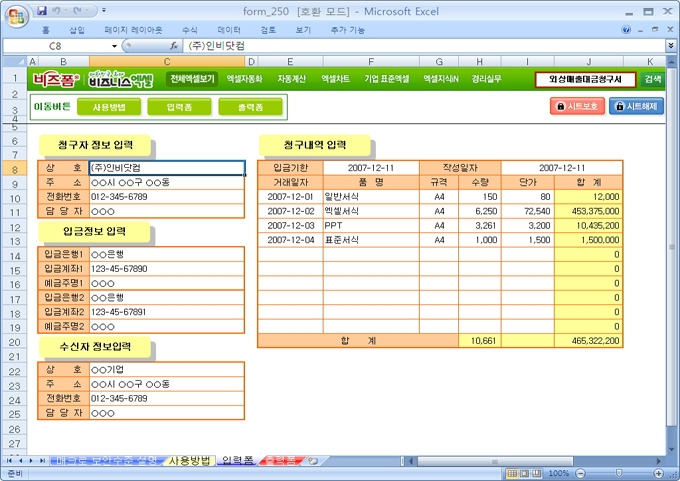Select the total cell 465,322,200

[588, 341]
